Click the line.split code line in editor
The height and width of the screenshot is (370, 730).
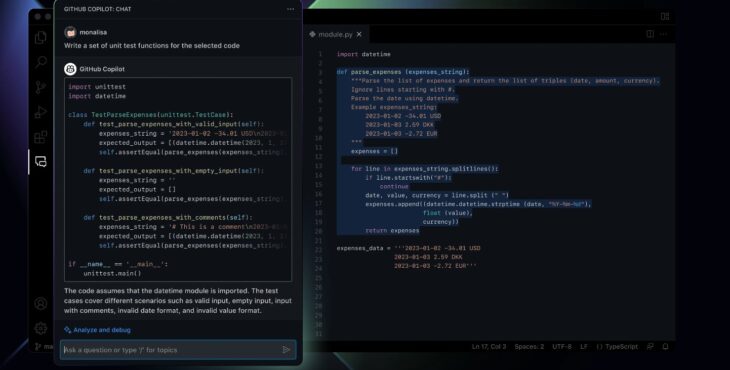tap(437, 195)
